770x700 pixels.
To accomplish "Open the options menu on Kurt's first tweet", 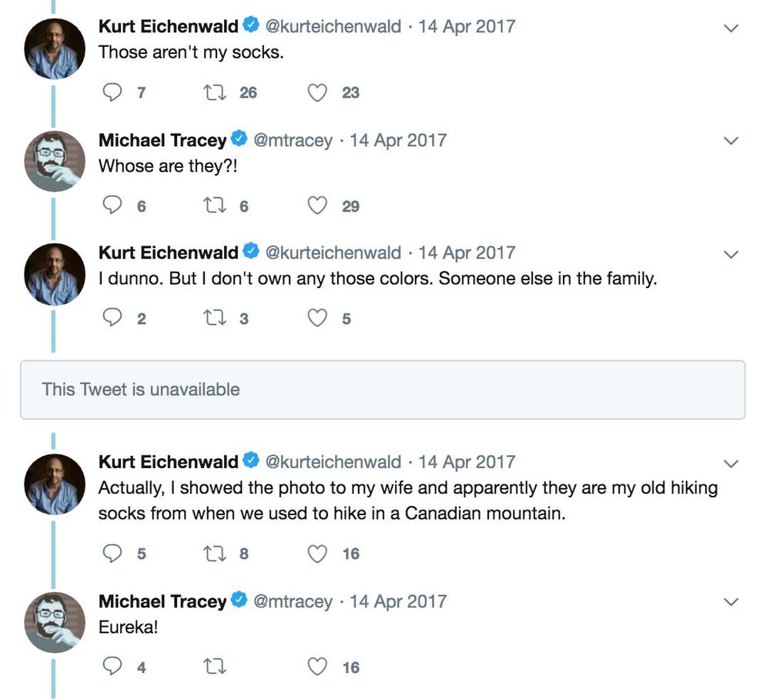I will tap(729, 28).
